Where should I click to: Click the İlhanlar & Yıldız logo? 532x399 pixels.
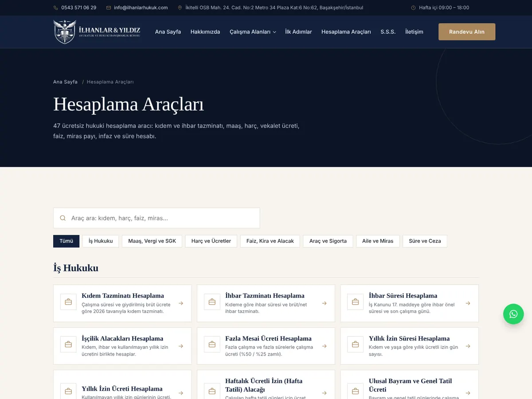[x=97, y=31]
